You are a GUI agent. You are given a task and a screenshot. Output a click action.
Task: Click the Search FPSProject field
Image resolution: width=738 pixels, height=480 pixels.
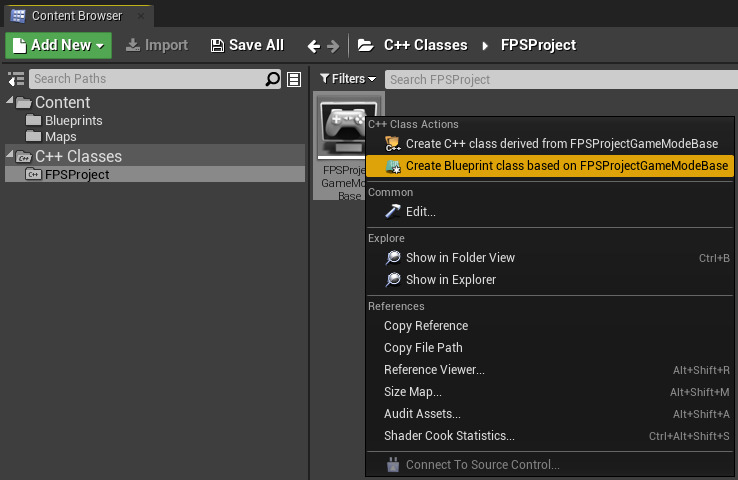pyautogui.click(x=561, y=80)
